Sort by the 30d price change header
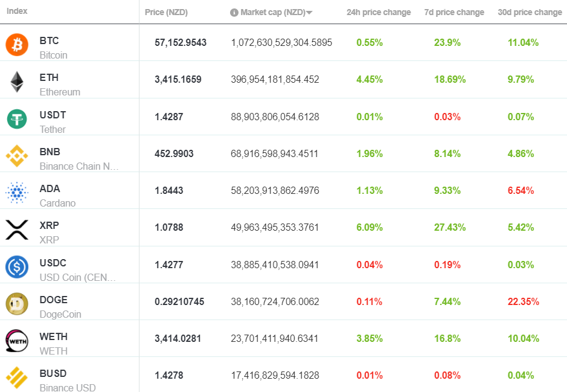 (x=530, y=12)
